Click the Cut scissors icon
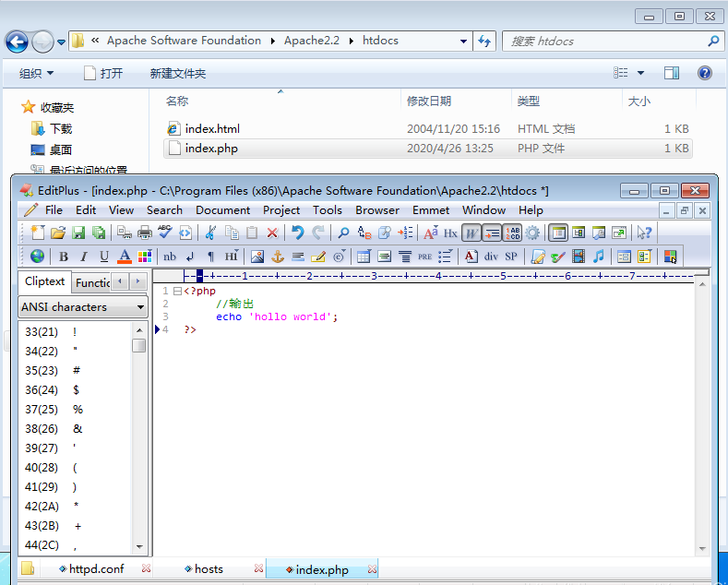The height and width of the screenshot is (585, 728). click(210, 233)
